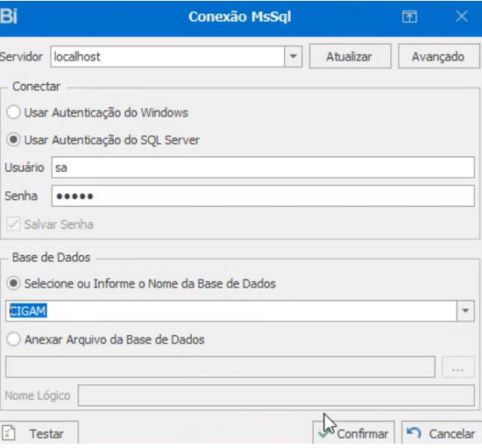
Task: Click the Testar button label
Action: (x=46, y=434)
